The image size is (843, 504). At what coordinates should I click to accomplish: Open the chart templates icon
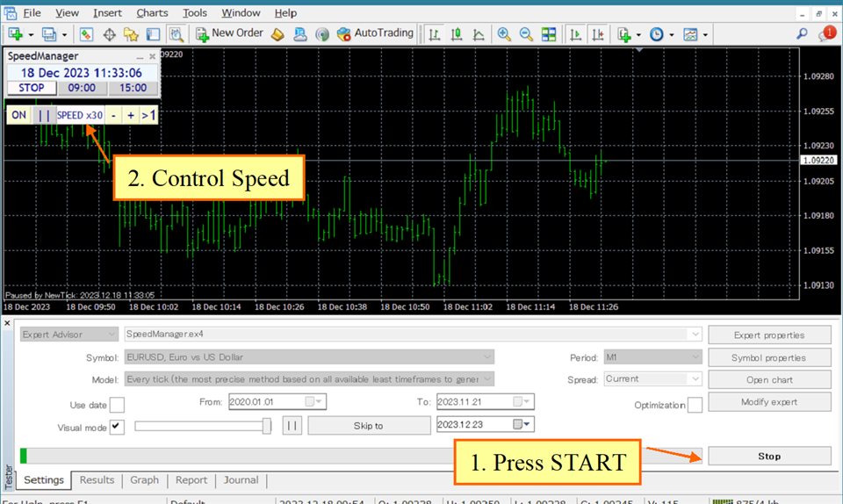(690, 34)
